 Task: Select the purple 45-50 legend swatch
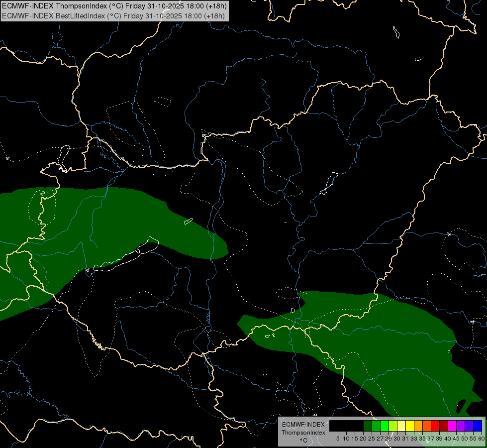[461, 426]
